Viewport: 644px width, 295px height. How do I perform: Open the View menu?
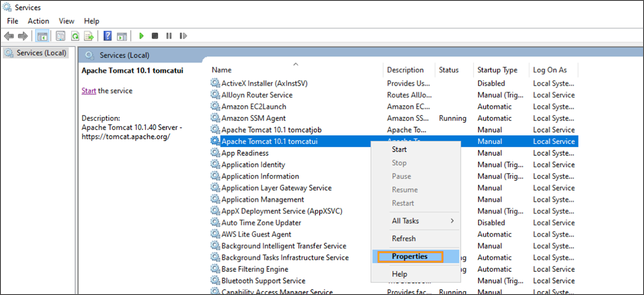click(66, 21)
